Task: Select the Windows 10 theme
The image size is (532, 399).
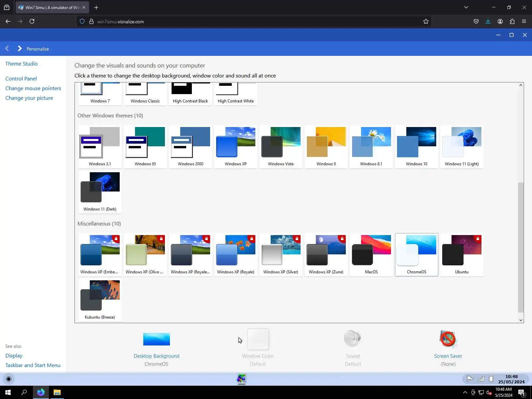Action: 417,147
